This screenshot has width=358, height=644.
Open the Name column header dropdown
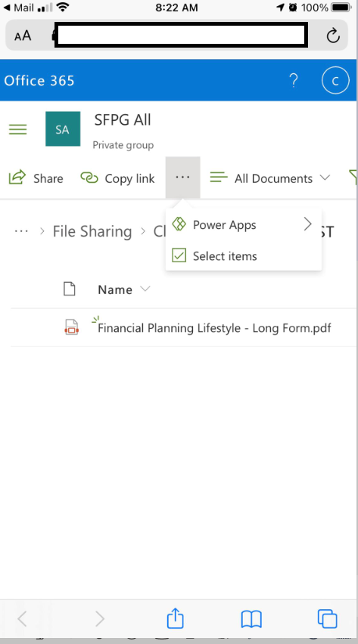point(124,289)
